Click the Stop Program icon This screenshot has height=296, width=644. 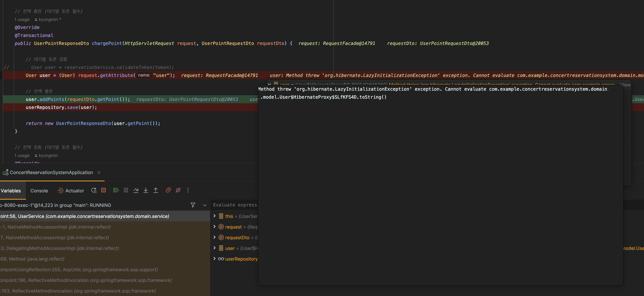(x=104, y=190)
